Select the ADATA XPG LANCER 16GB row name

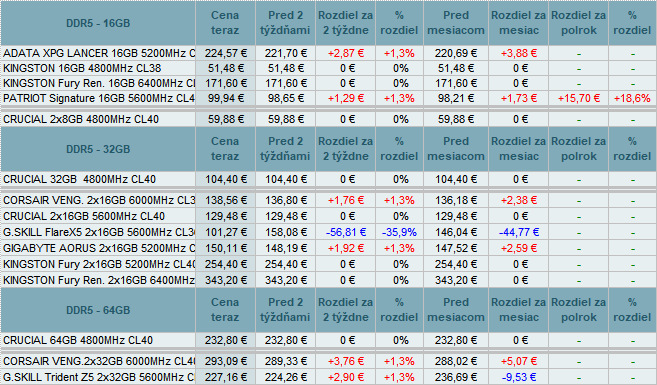click(x=98, y=53)
